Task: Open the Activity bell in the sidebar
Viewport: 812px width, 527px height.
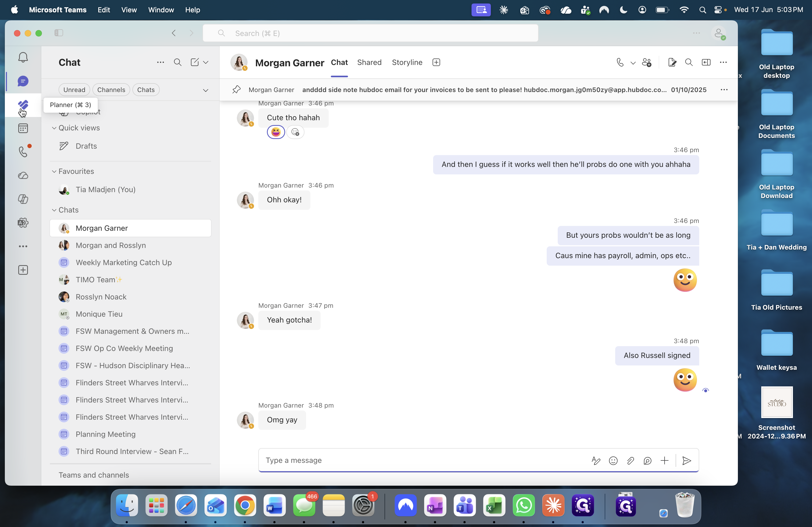Action: pyautogui.click(x=23, y=57)
